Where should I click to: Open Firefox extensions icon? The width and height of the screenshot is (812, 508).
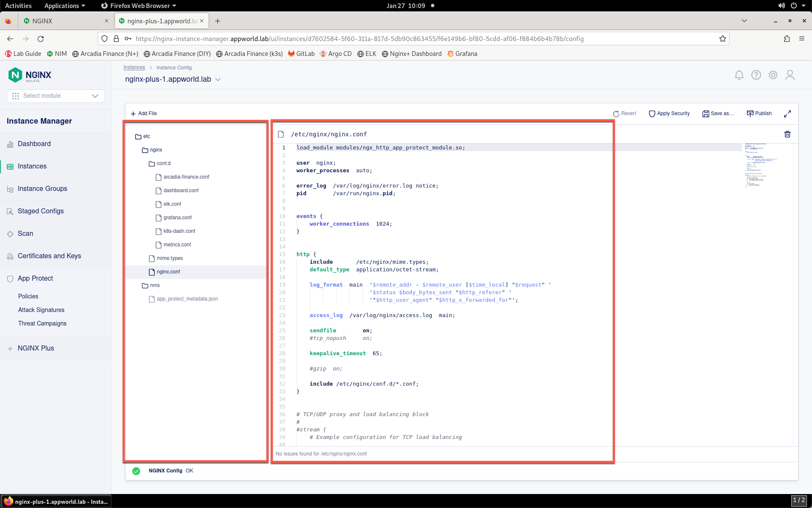coord(787,39)
